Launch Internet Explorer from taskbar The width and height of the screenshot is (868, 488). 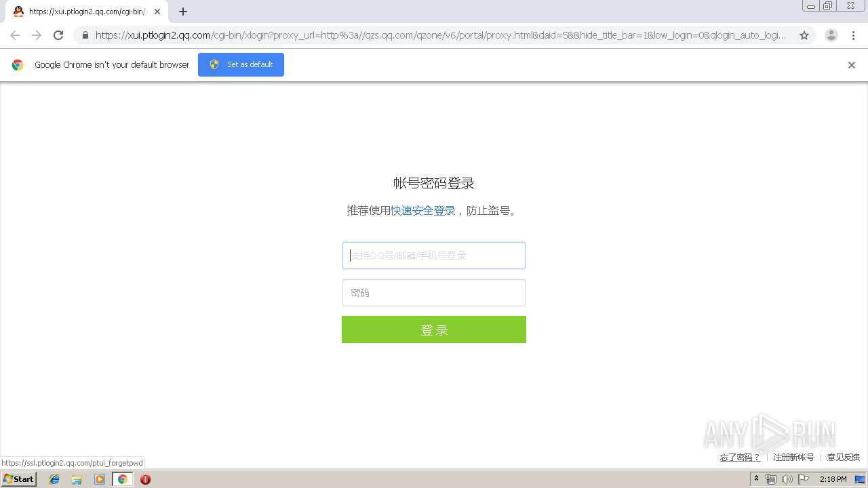pyautogui.click(x=54, y=479)
